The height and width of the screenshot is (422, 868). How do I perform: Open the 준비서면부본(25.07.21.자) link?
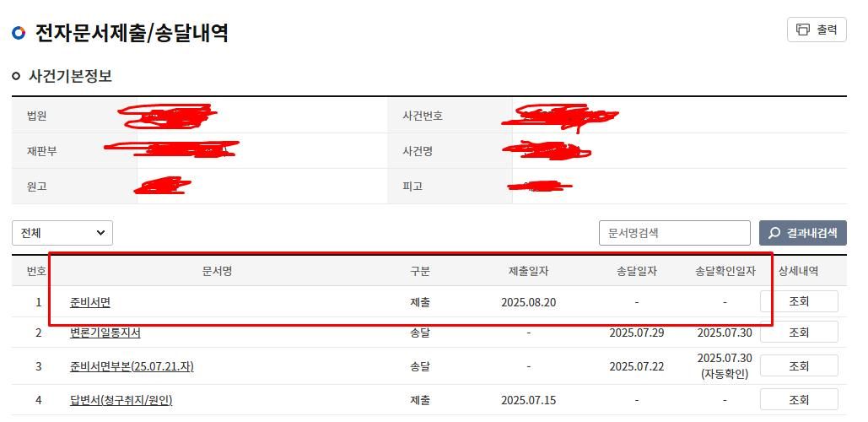click(x=132, y=366)
